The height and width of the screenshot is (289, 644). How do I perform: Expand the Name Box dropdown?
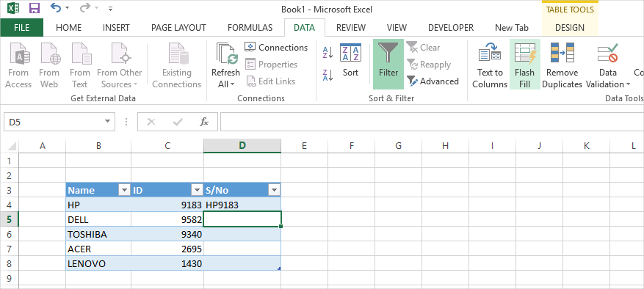pyautogui.click(x=107, y=122)
